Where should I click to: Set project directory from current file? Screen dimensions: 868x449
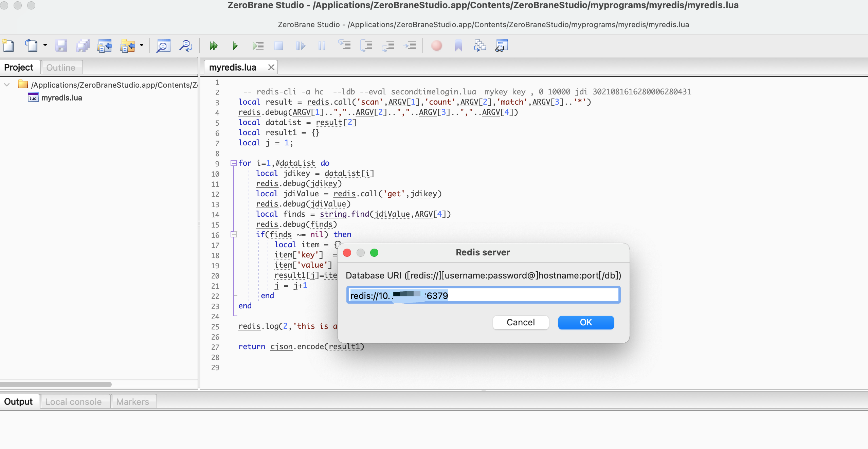pyautogui.click(x=105, y=46)
